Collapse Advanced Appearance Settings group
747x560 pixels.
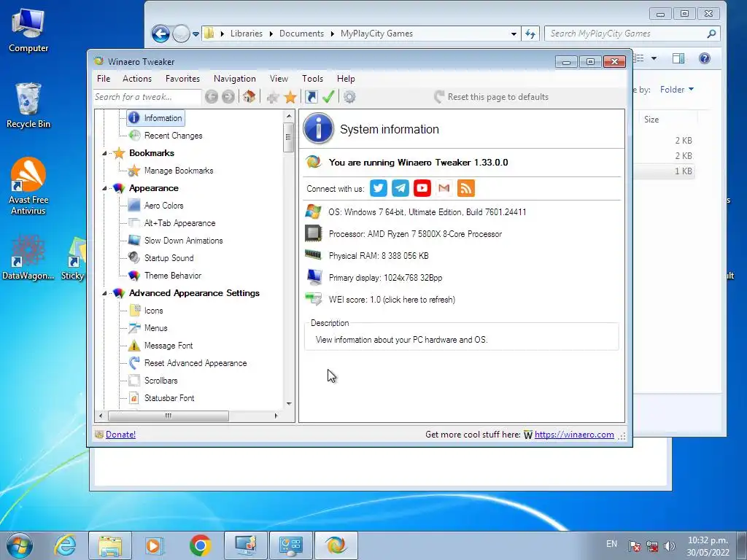pos(104,293)
